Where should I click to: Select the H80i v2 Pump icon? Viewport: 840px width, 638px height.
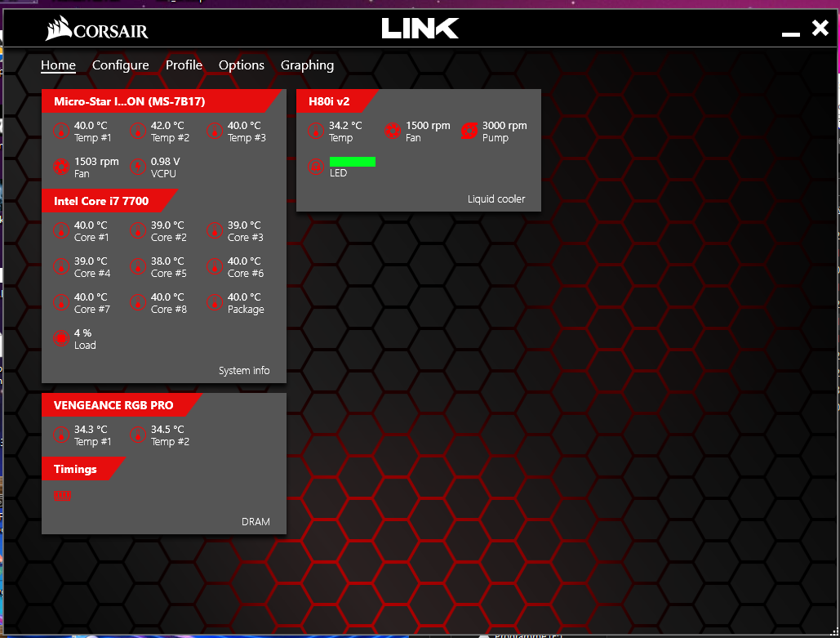click(x=469, y=131)
